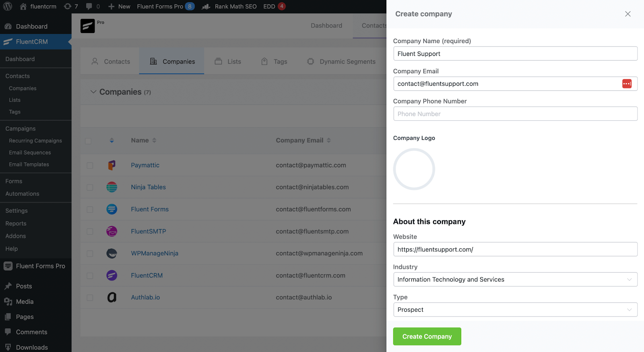The image size is (644, 352).
Task: Open the updates icon showing 7
Action: coord(68,6)
